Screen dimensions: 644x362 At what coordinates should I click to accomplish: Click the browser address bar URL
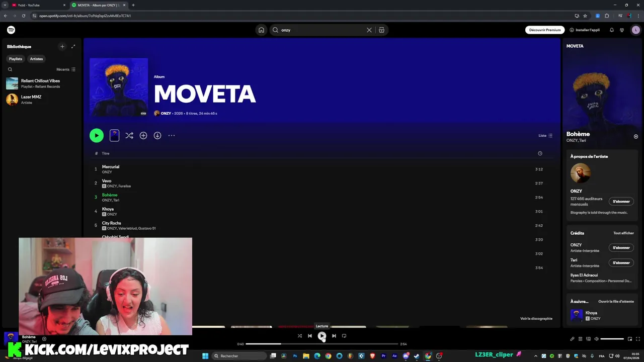click(x=85, y=16)
